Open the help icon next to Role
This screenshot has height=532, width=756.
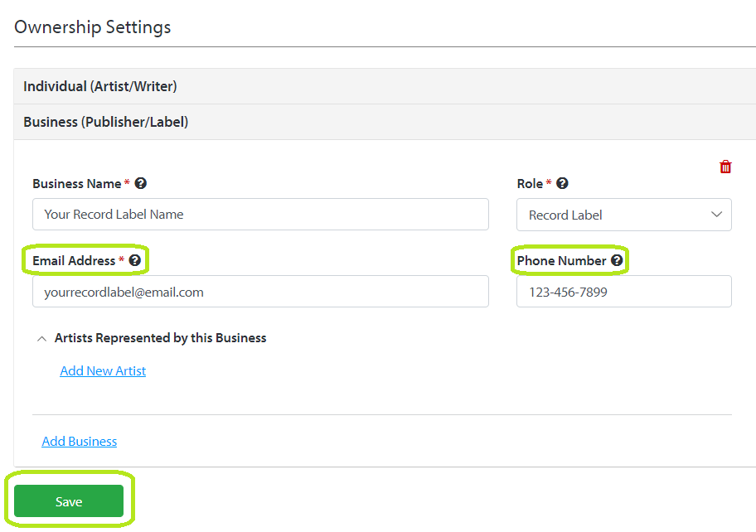tap(562, 183)
